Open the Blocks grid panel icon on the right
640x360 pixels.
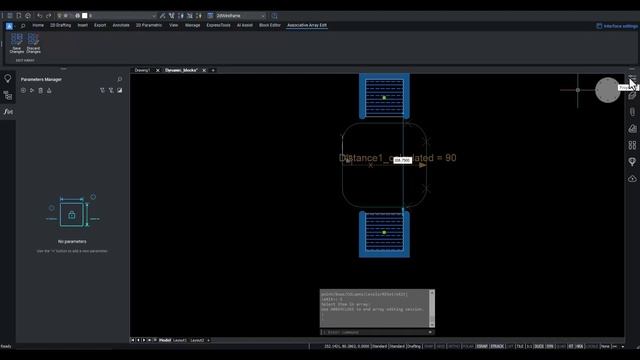pyautogui.click(x=632, y=145)
